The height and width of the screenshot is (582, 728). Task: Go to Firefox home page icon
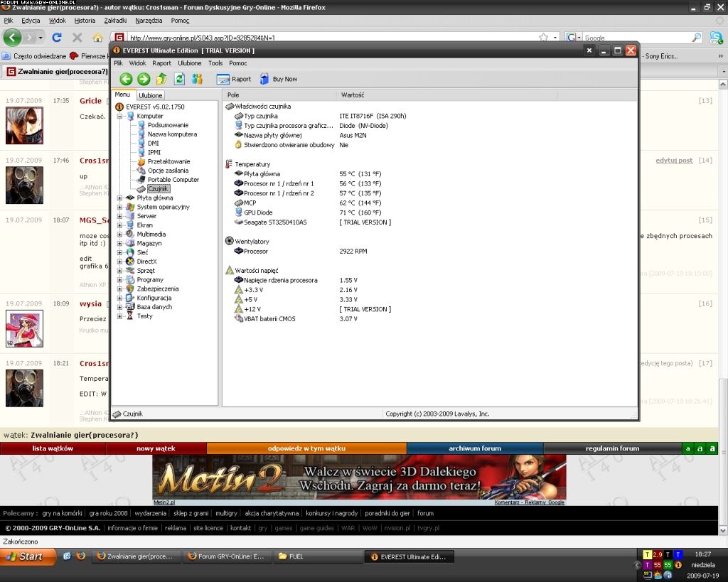coord(97,38)
